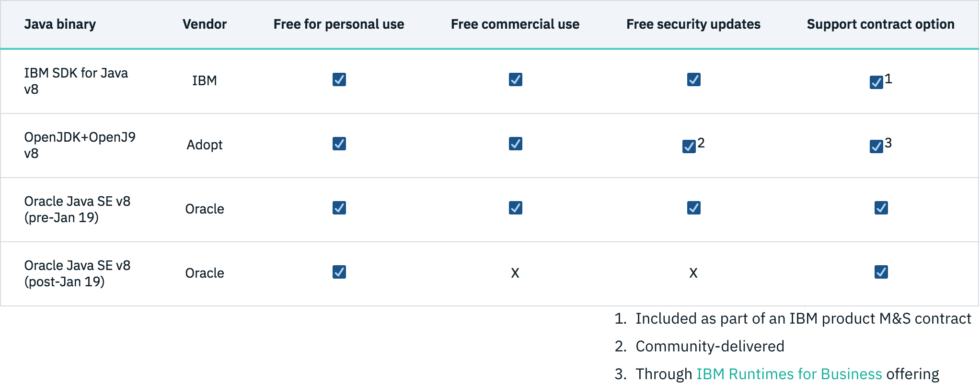Click Oracle pre-Jan 19 commercial use checkmark

(x=515, y=208)
